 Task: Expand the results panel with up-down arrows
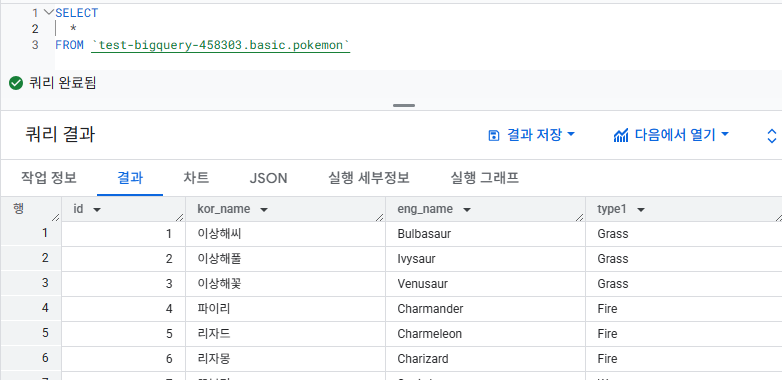[x=772, y=136]
